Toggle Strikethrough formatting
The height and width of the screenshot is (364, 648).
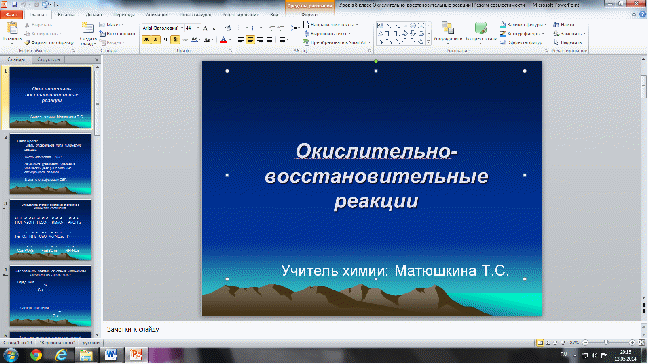pyautogui.click(x=185, y=40)
